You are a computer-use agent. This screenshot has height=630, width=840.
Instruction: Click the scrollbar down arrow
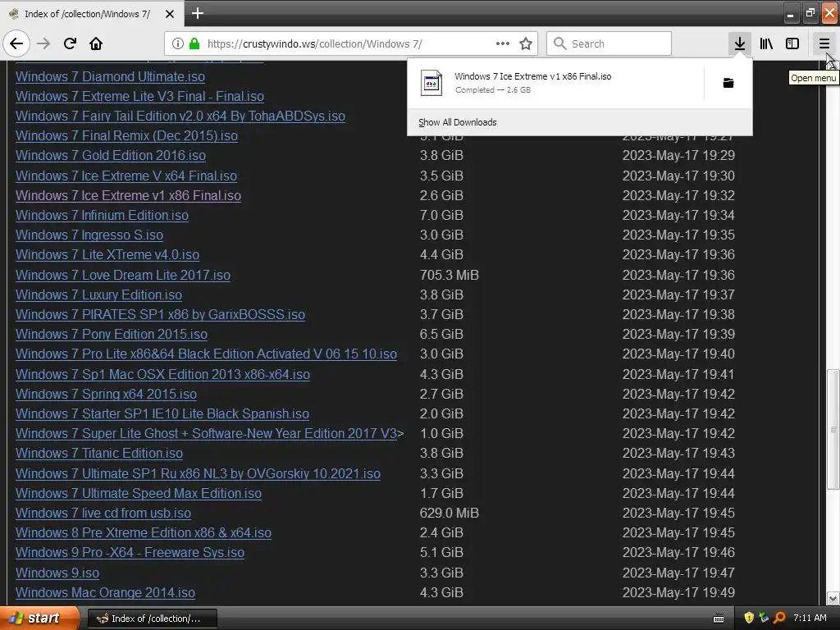click(x=833, y=598)
